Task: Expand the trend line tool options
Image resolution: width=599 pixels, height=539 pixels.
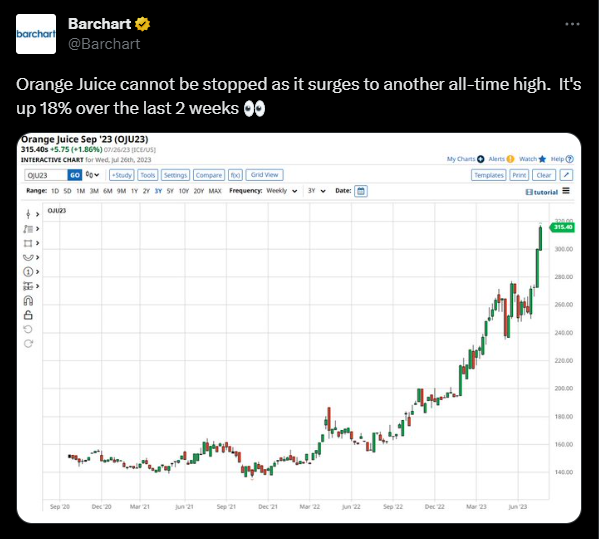Action: pyautogui.click(x=37, y=229)
